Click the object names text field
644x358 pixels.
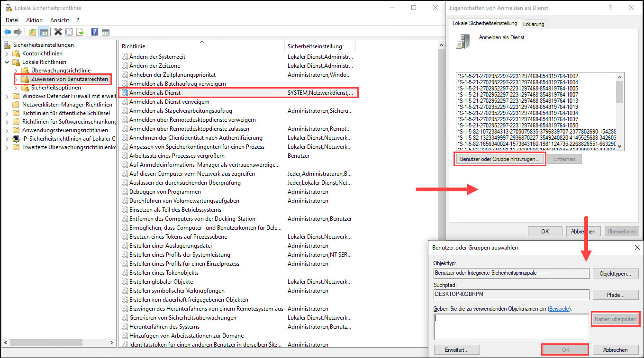click(x=511, y=326)
